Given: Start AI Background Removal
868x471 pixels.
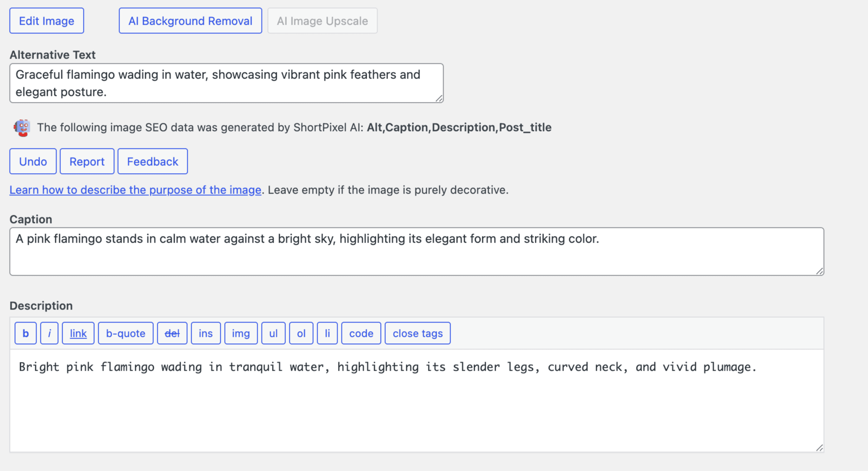Looking at the screenshot, I should point(190,21).
